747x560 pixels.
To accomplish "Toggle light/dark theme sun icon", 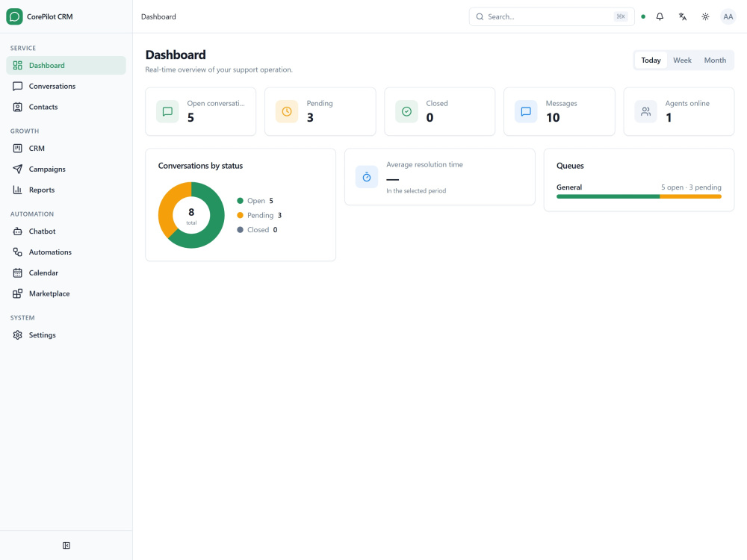I will pyautogui.click(x=706, y=16).
